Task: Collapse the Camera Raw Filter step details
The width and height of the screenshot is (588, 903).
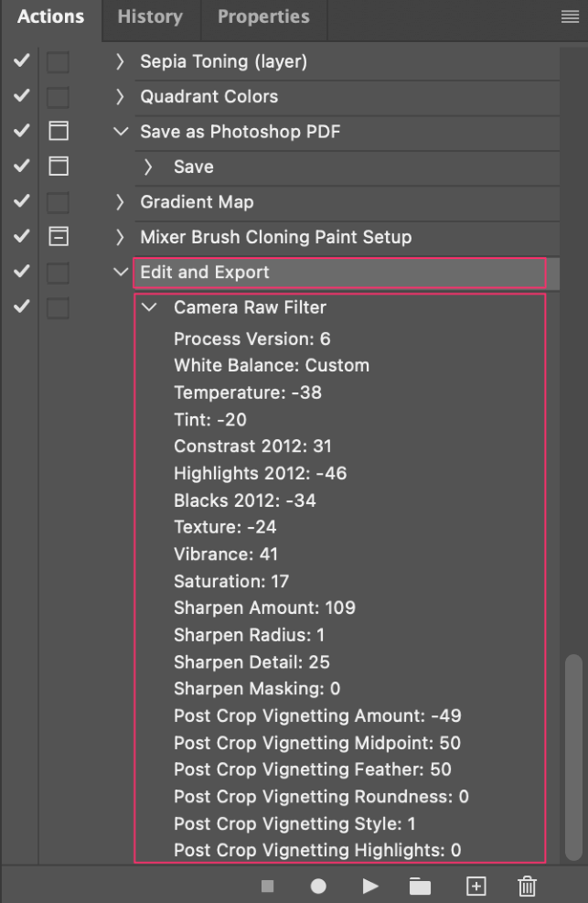Action: (x=149, y=307)
